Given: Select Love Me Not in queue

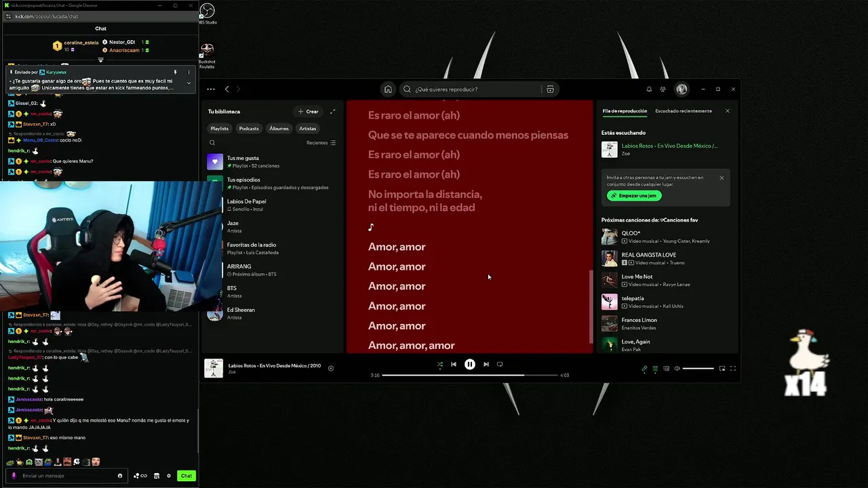Looking at the screenshot, I should 666,280.
